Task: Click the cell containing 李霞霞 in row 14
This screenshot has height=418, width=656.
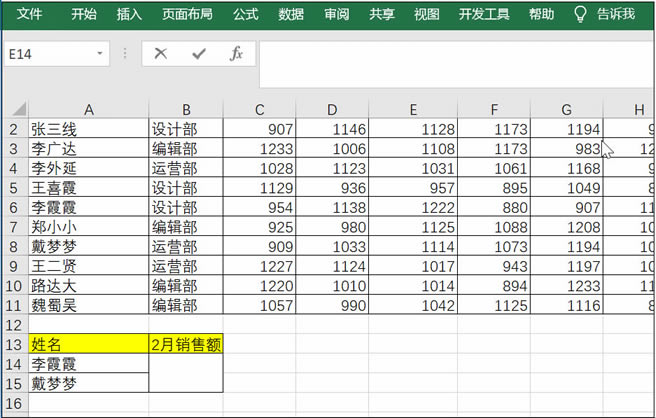Action: (88, 364)
